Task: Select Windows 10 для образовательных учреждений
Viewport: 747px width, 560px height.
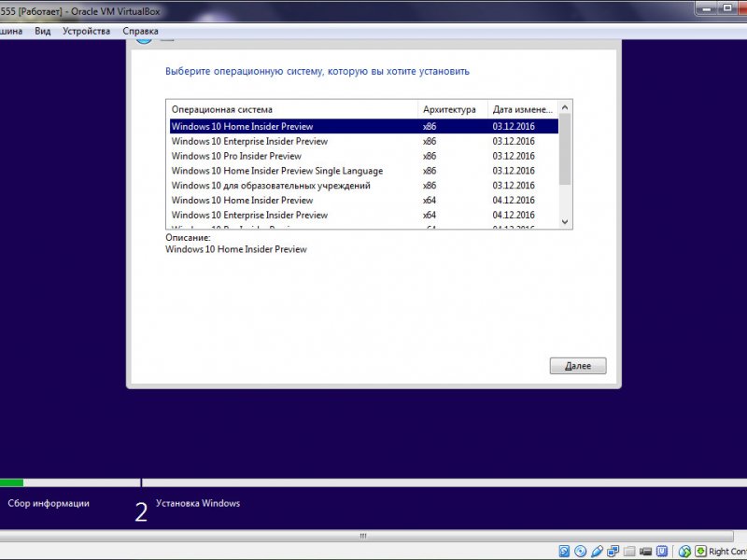Action: point(364,185)
